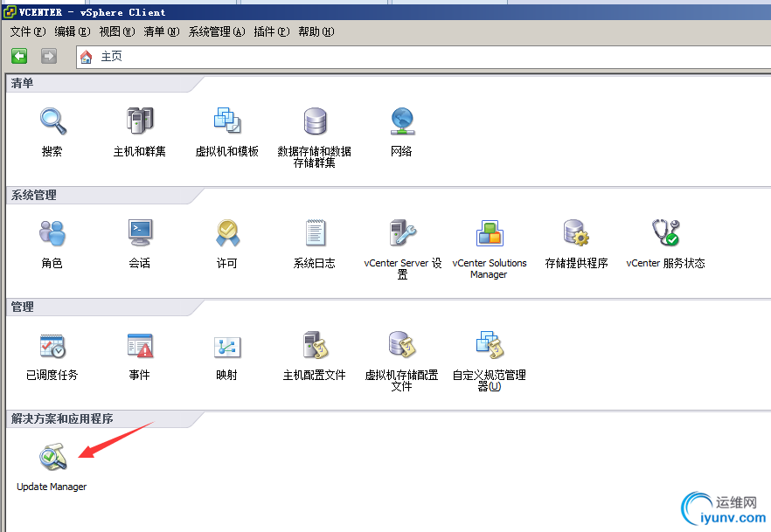Viewport: 771px width, 532px height.
Task: Open 数据存储和数据存储群集 datastore icon
Action: (315, 121)
